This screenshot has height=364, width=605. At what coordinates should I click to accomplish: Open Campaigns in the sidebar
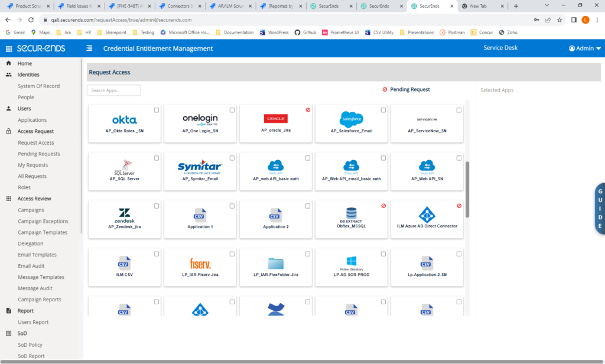point(31,210)
